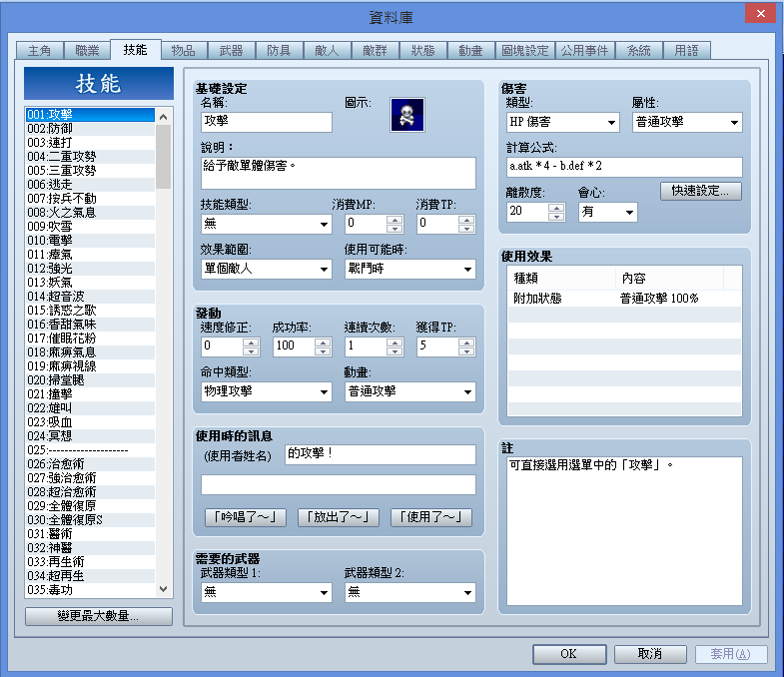Open the 物品 tab
Screen dimensions: 784x677
183,51
